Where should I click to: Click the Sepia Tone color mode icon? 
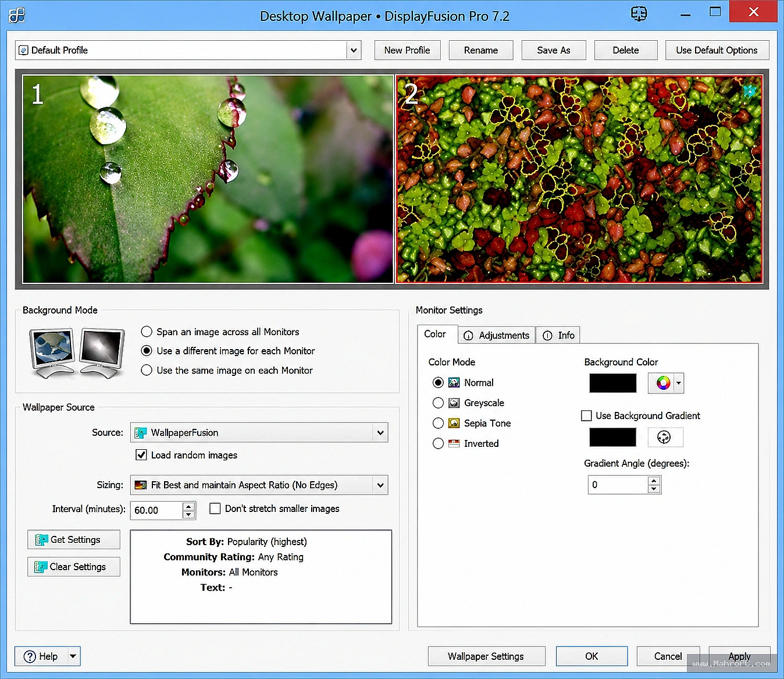click(454, 424)
